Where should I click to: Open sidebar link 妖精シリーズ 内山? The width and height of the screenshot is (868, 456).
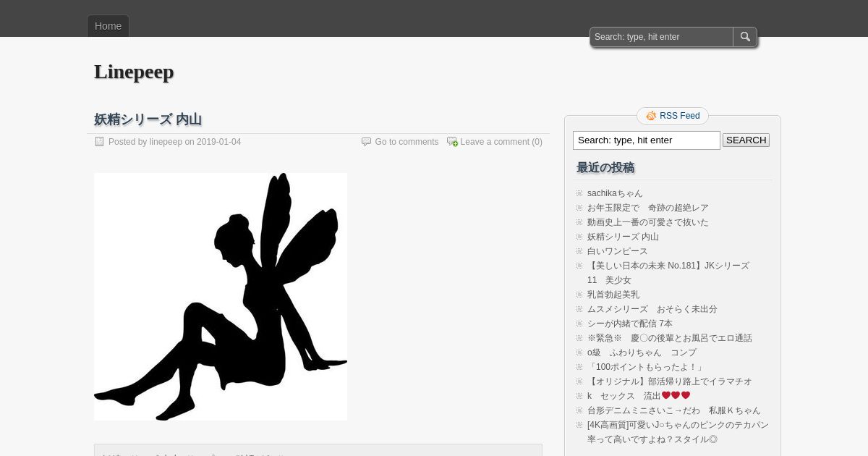[x=623, y=237]
